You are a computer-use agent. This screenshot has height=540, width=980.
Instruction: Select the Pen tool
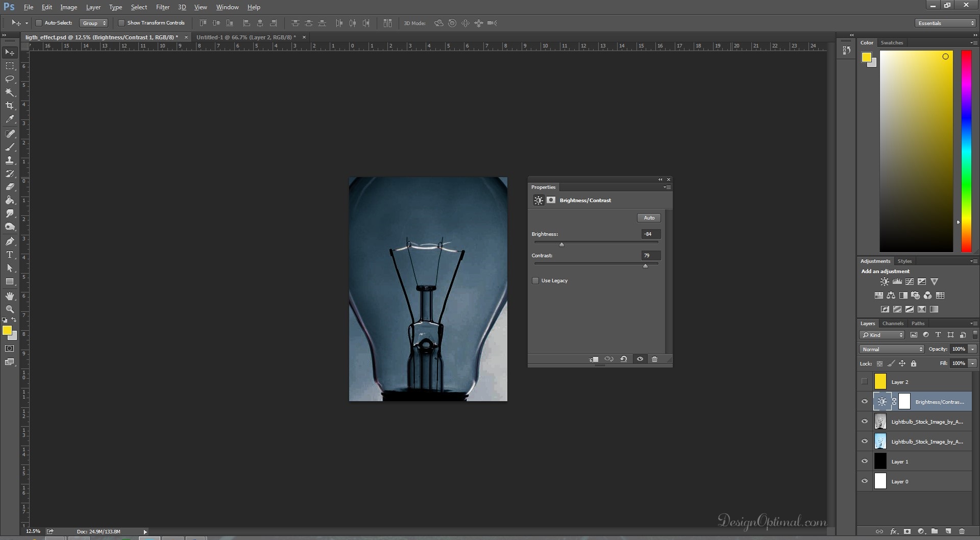10,241
